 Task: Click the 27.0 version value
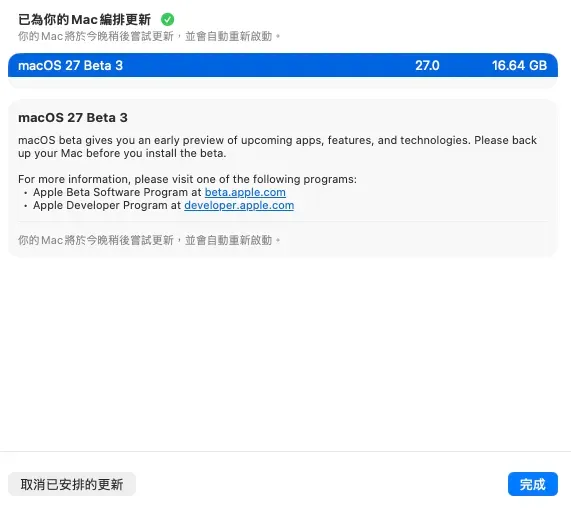click(x=427, y=66)
